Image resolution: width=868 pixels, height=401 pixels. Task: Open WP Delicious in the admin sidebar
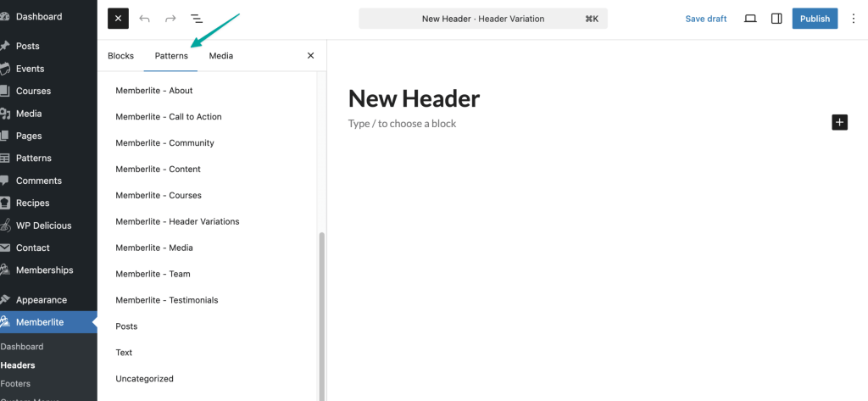point(44,226)
